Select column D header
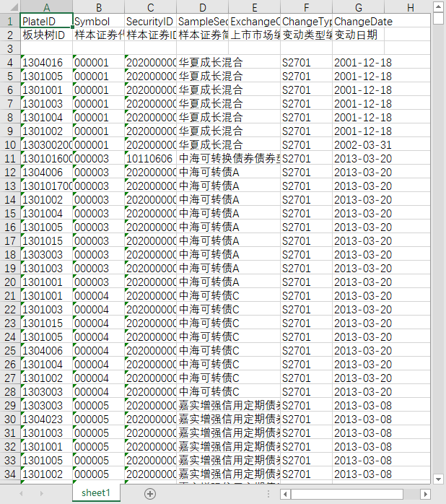The width and height of the screenshot is (446, 504). 203,7
